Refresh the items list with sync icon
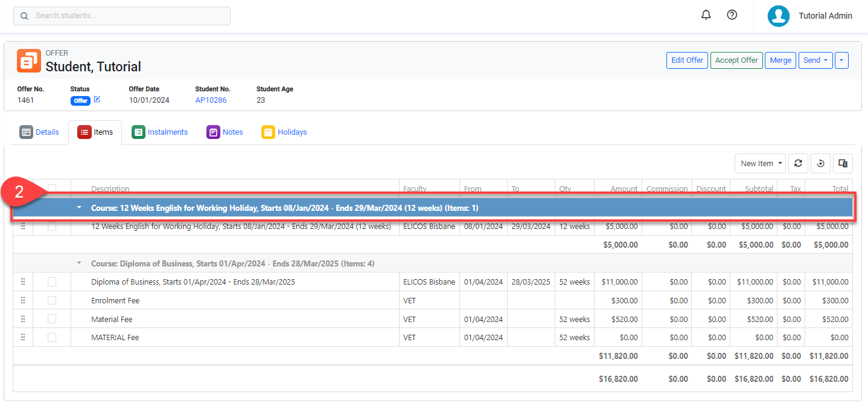 coord(798,163)
